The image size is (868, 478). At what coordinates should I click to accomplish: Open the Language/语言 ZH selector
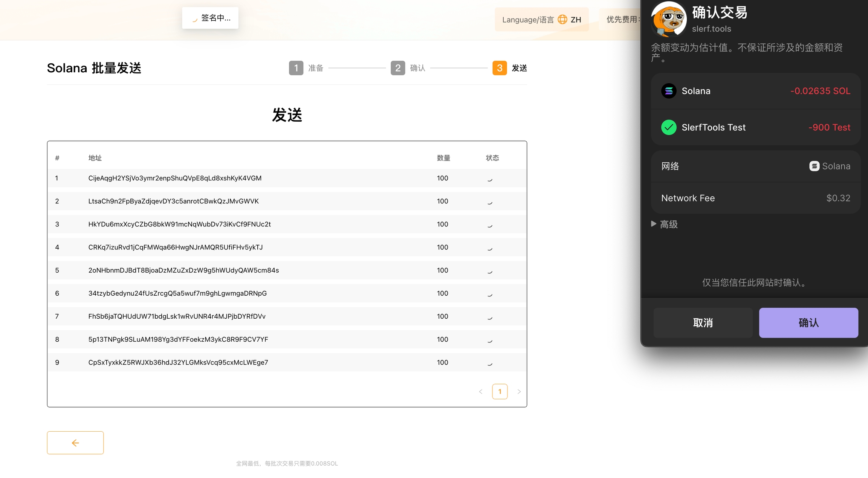(541, 20)
